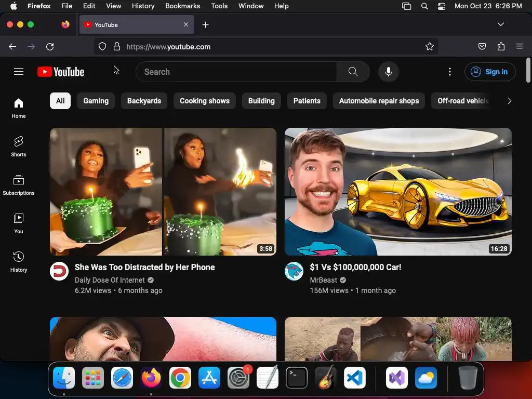
Task: Open the Tools menu
Action: coord(219,6)
